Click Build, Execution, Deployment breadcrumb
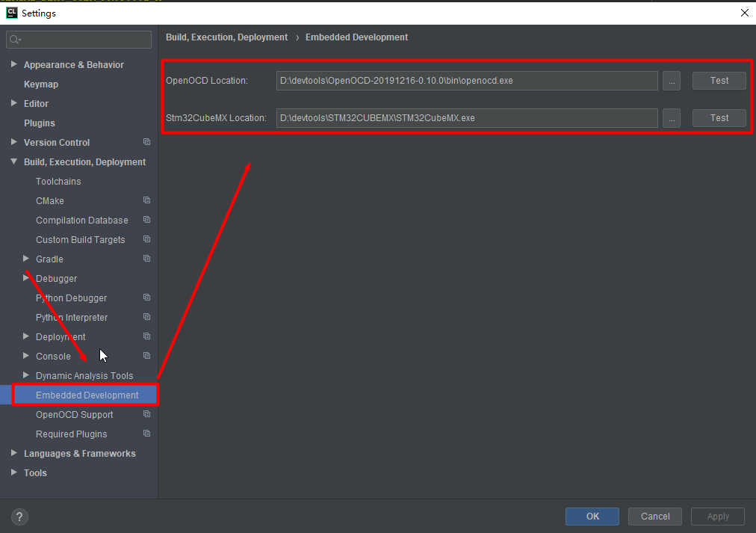 click(226, 37)
